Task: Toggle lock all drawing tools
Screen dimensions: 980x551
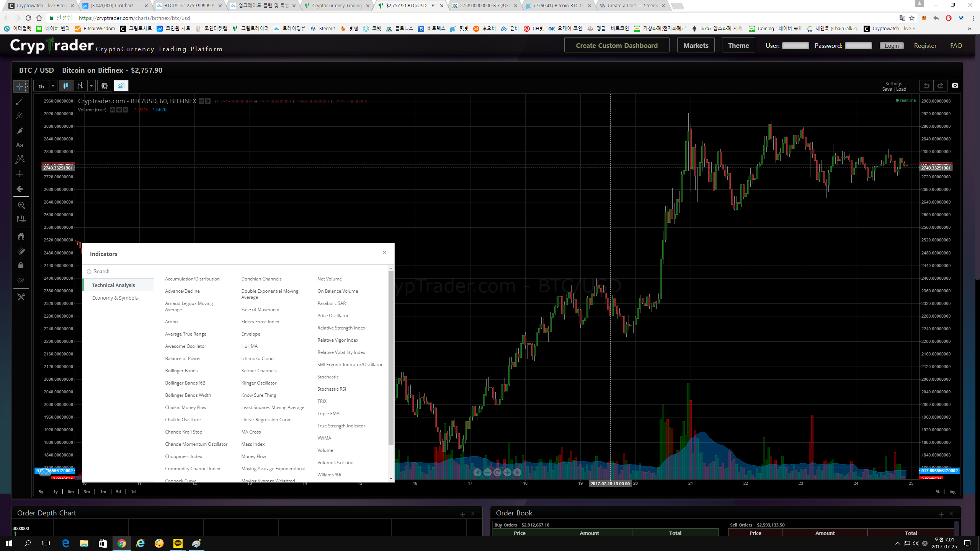Action: click(x=21, y=266)
